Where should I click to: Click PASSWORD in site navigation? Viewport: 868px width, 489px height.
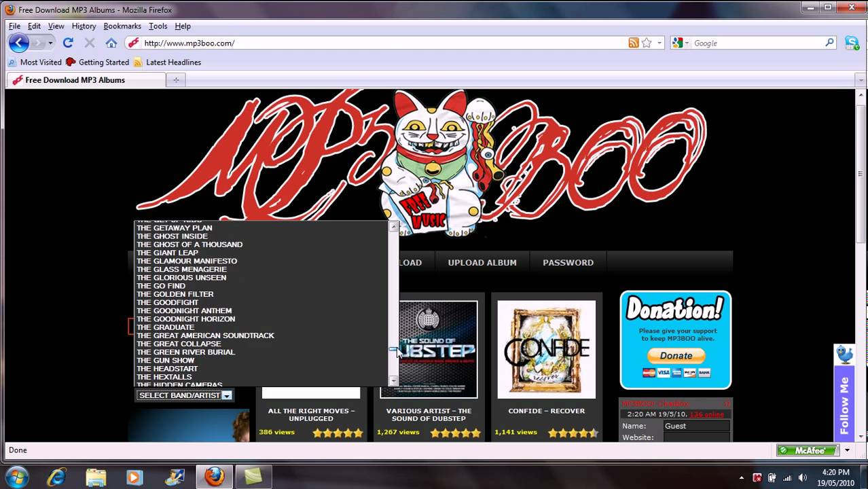(568, 263)
